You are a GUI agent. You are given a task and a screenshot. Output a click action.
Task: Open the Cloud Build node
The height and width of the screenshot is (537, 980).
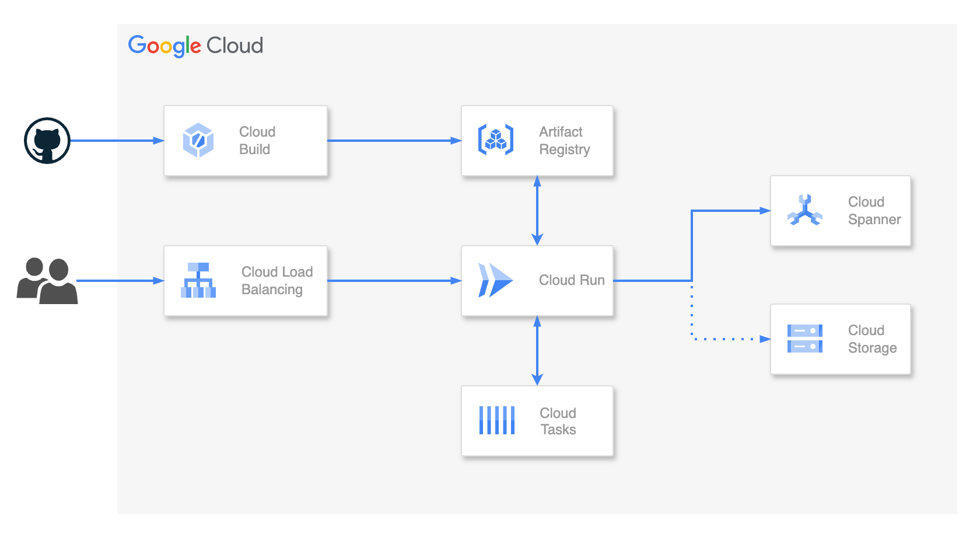246,141
